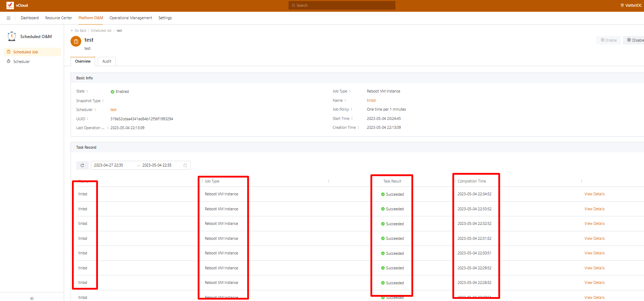Switch to the Audit tab
644x301 pixels.
point(107,61)
